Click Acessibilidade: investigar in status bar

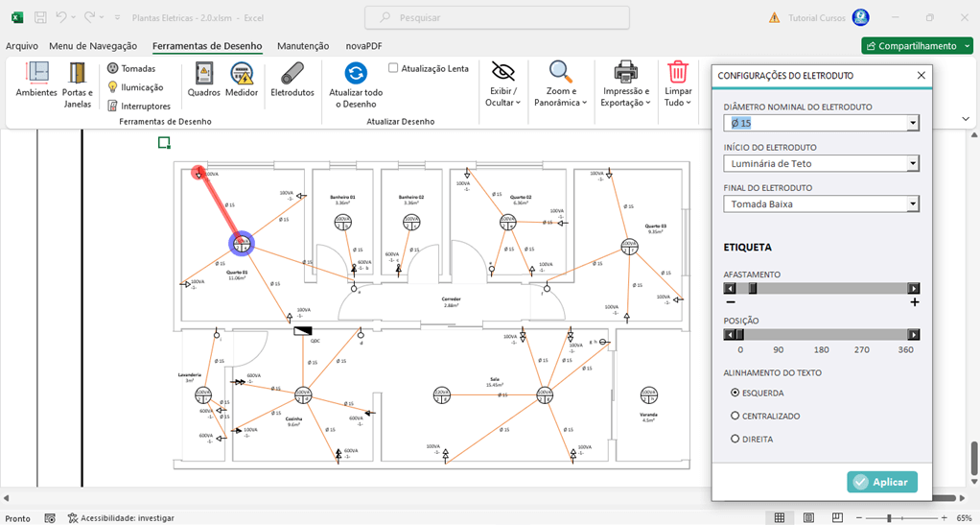pyautogui.click(x=121, y=518)
